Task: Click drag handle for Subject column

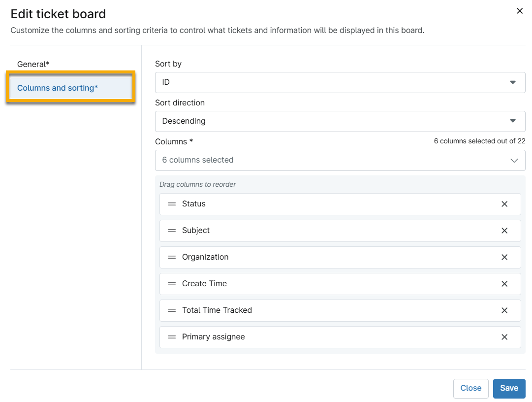Action: click(172, 231)
